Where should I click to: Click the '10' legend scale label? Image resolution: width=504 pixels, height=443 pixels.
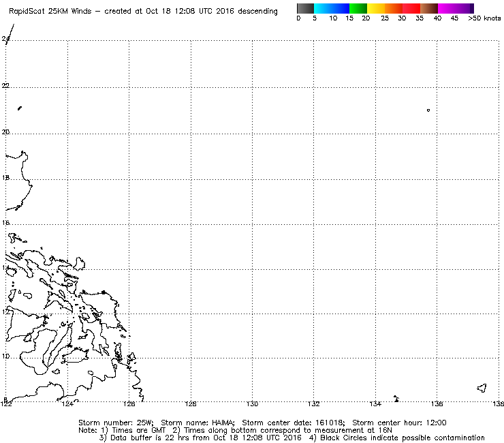[333, 18]
